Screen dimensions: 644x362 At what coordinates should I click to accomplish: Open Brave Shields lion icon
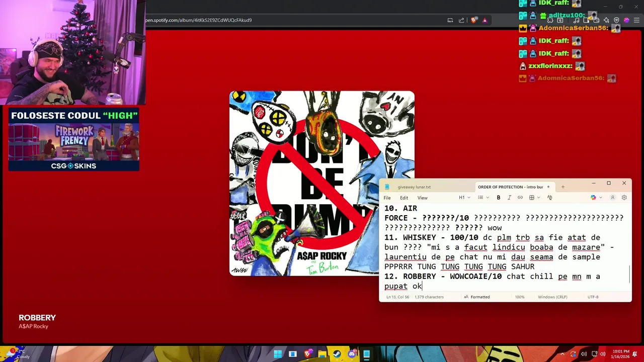tap(473, 20)
